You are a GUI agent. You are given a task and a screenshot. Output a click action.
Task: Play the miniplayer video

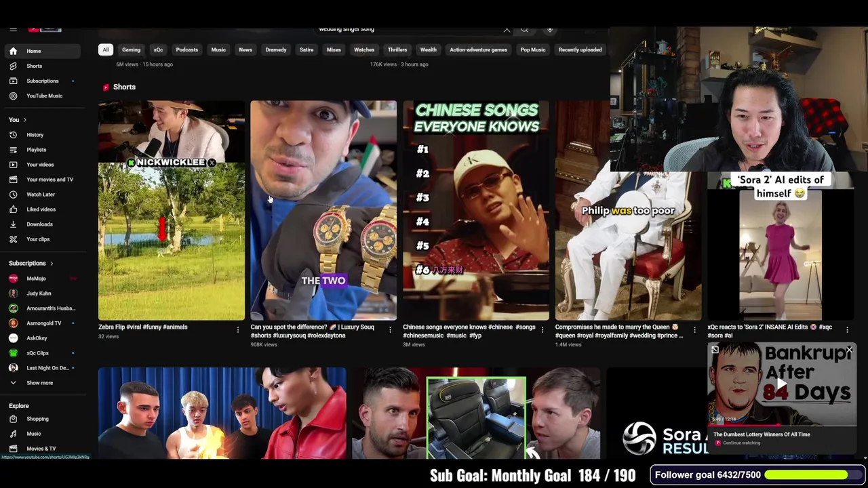pos(782,384)
